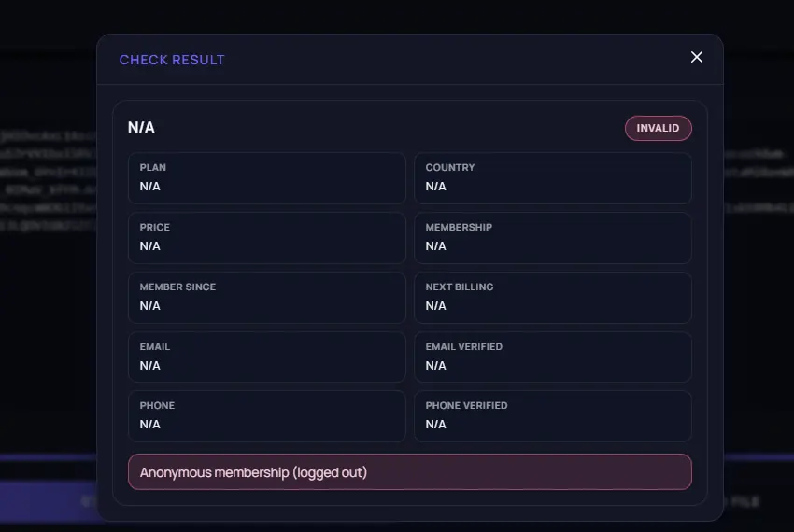This screenshot has height=532, width=794.
Task: Select the Member Since field card
Action: coord(267,298)
